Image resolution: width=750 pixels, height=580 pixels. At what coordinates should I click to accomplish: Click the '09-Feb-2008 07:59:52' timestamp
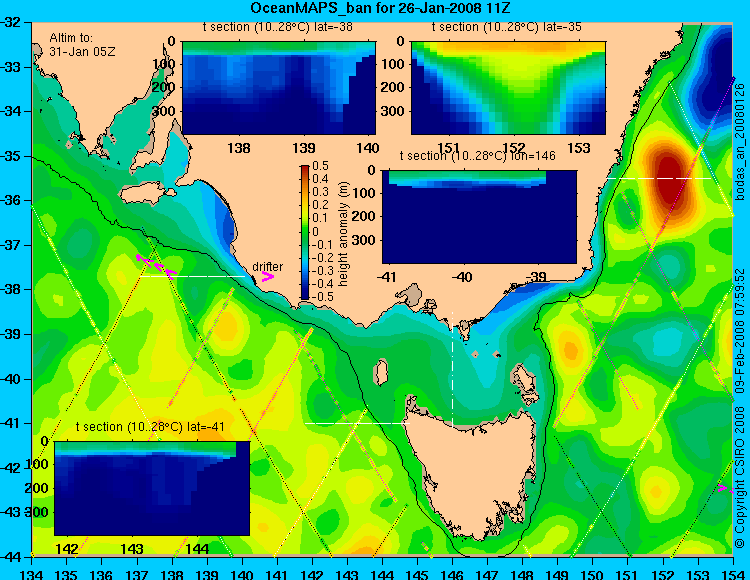tap(740, 330)
